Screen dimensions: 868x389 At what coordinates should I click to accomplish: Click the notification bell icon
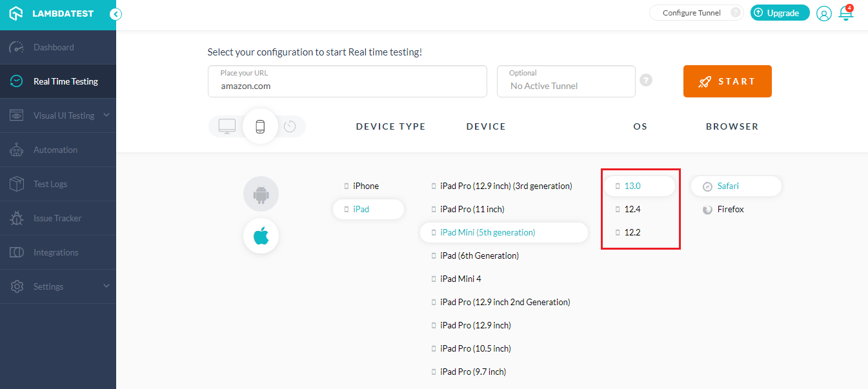pyautogui.click(x=845, y=13)
